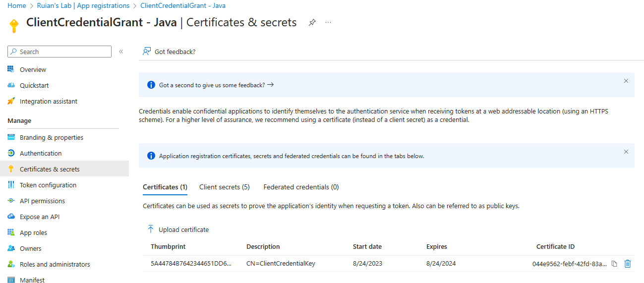Go to Home in the breadcrumb

(x=17, y=5)
